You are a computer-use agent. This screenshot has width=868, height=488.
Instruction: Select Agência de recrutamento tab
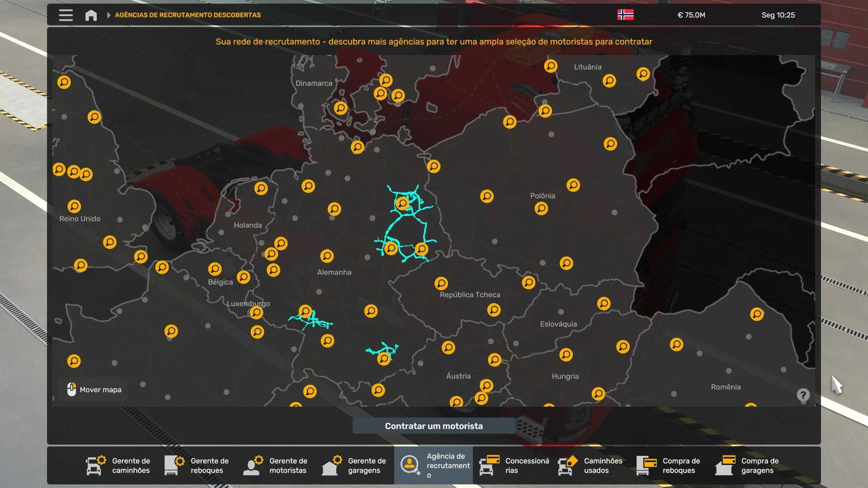pyautogui.click(x=434, y=465)
